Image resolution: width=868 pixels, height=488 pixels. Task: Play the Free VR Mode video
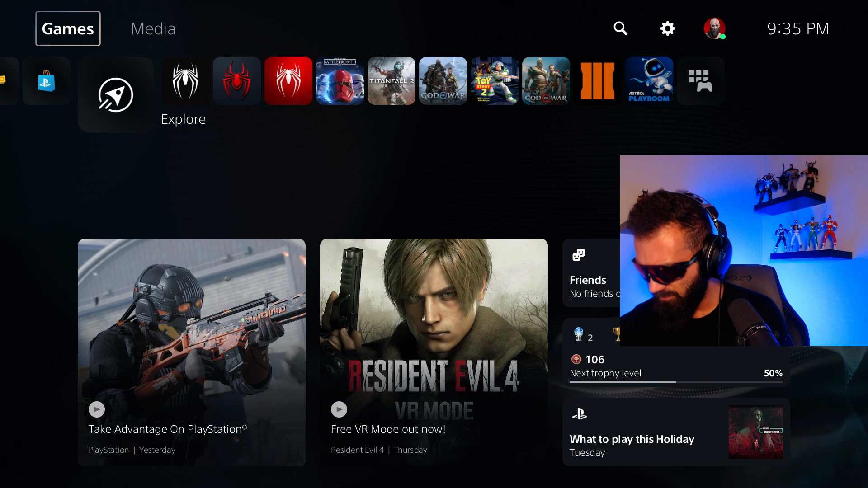pyautogui.click(x=339, y=409)
